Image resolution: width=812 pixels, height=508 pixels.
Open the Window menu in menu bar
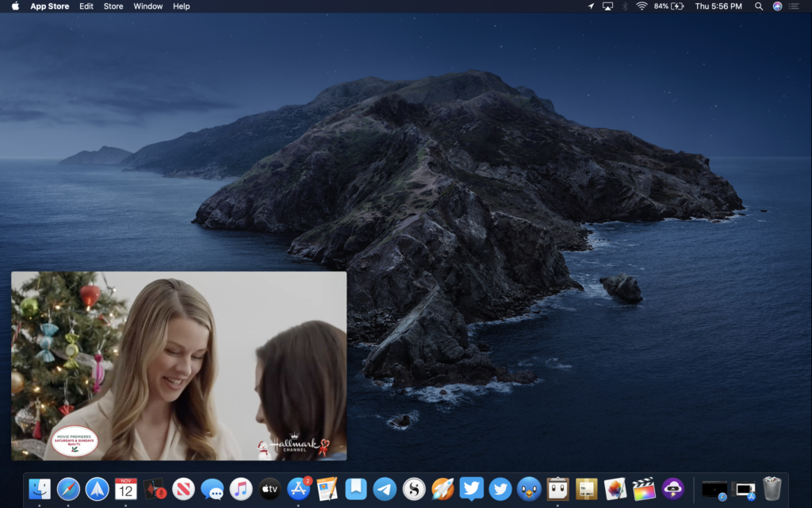148,6
